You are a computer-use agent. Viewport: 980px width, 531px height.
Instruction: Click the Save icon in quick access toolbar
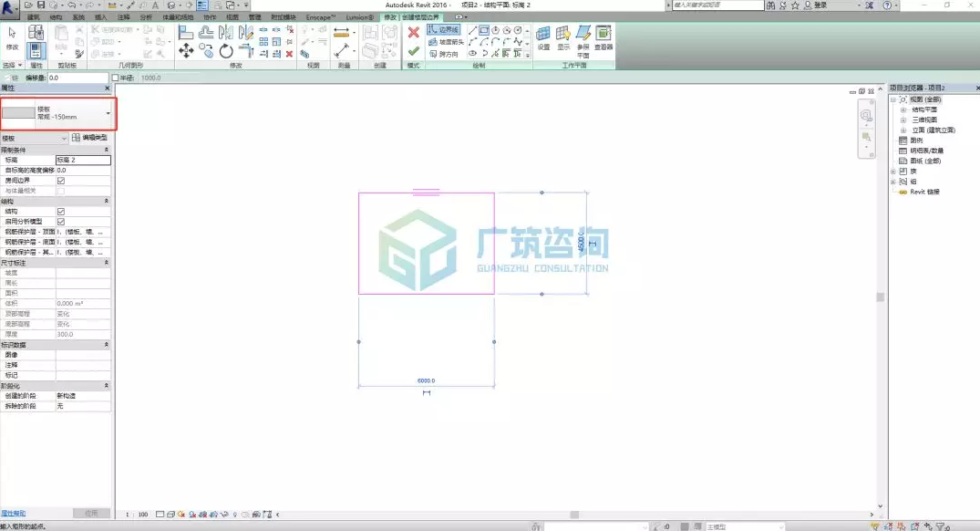point(41,5)
